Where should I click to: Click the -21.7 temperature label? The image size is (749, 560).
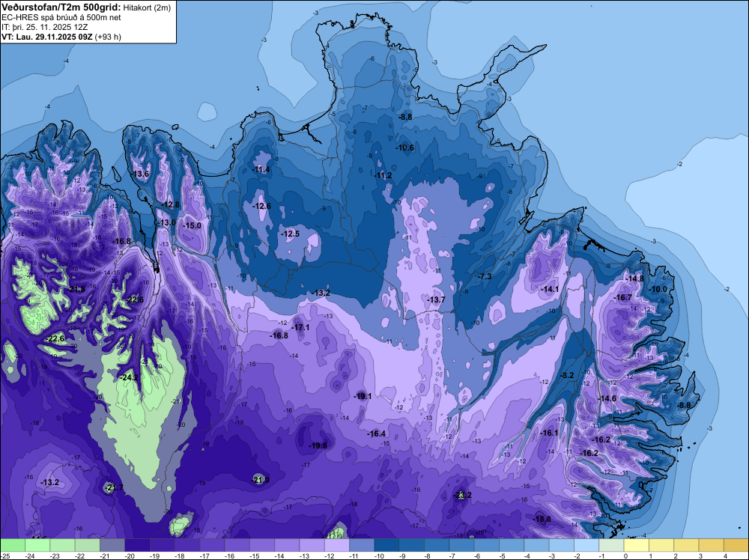(x=115, y=487)
